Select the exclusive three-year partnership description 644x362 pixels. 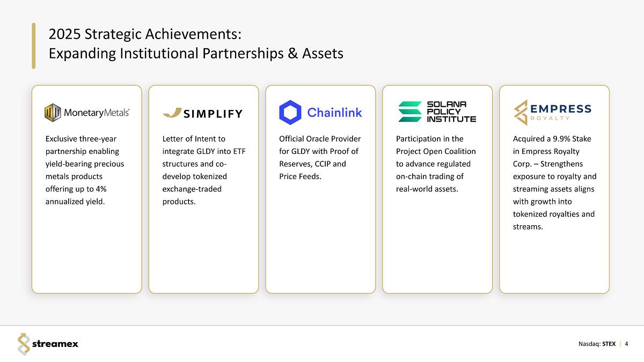point(85,170)
